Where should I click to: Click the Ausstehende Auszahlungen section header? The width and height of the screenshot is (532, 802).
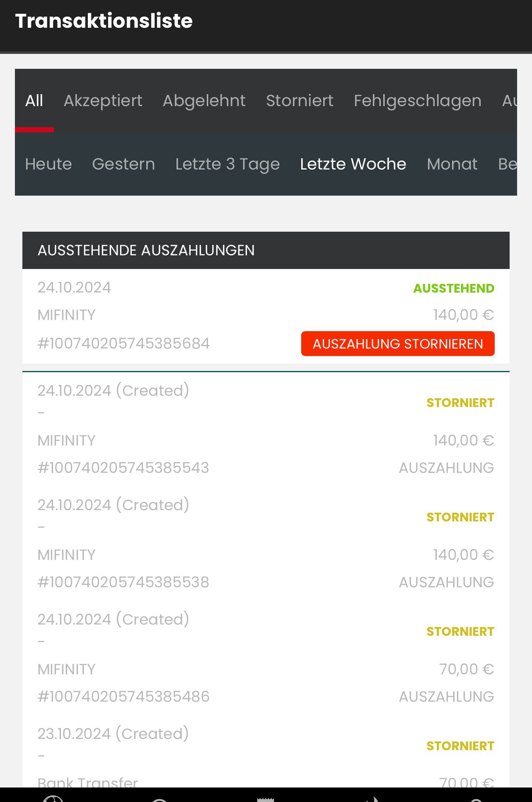click(146, 250)
